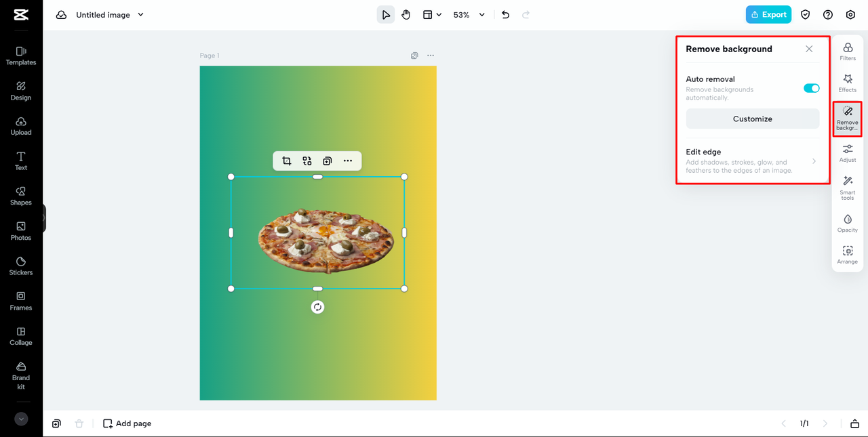Select the hand pan tool
Viewport: 868px width, 437px height.
pos(406,15)
